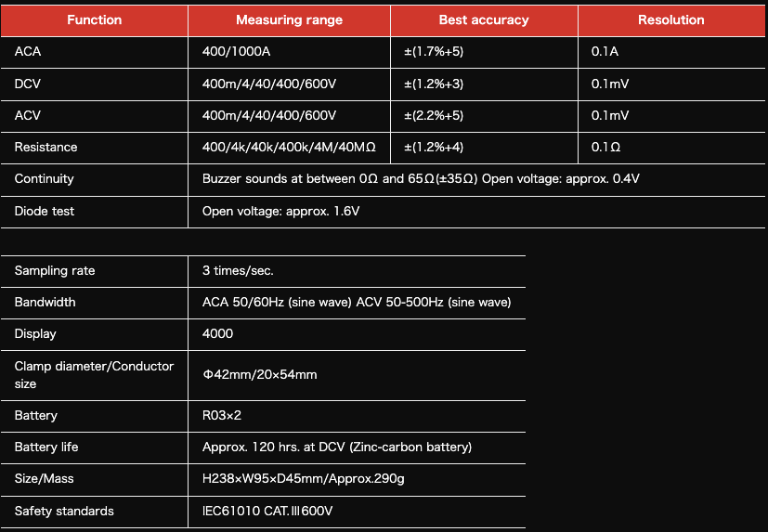Select the Continuity buzzer description text
This screenshot has height=532, width=768.
(x=421, y=179)
